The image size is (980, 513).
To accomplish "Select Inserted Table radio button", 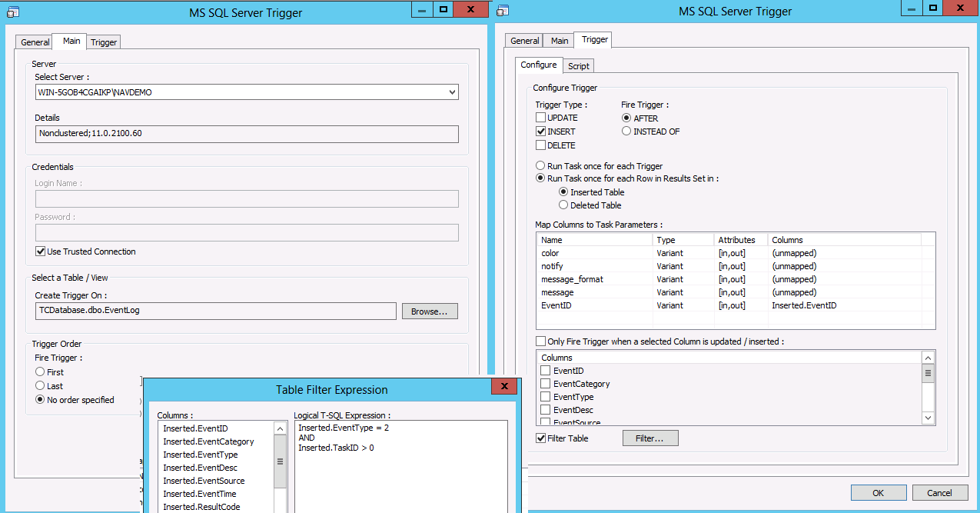I will [563, 192].
